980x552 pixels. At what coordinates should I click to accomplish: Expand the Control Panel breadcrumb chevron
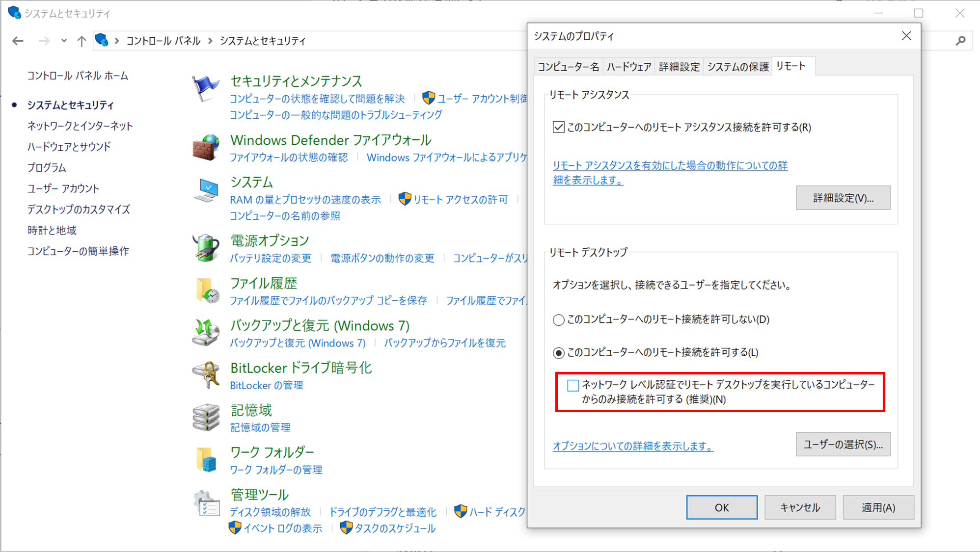210,41
